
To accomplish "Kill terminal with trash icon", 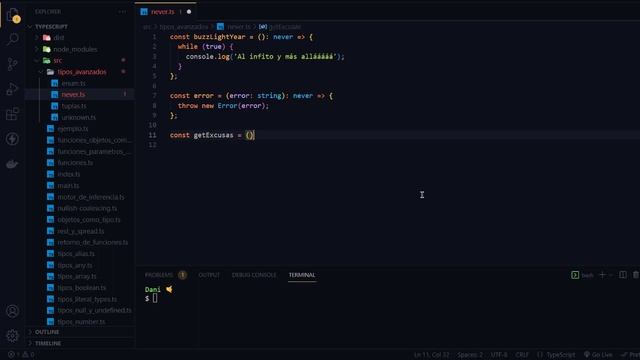I will [636, 275].
